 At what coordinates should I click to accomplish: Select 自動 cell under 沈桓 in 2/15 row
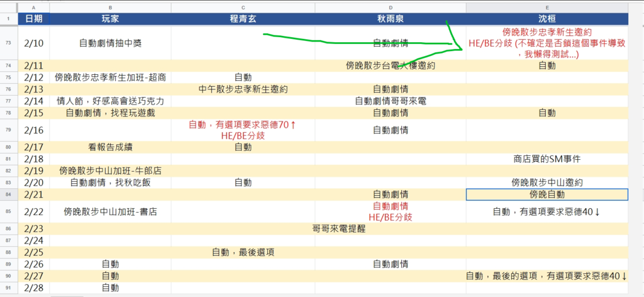coord(547,113)
